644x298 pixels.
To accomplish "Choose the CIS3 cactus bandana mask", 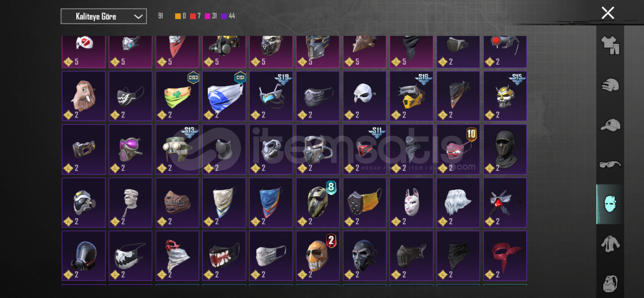I will pyautogui.click(x=177, y=96).
